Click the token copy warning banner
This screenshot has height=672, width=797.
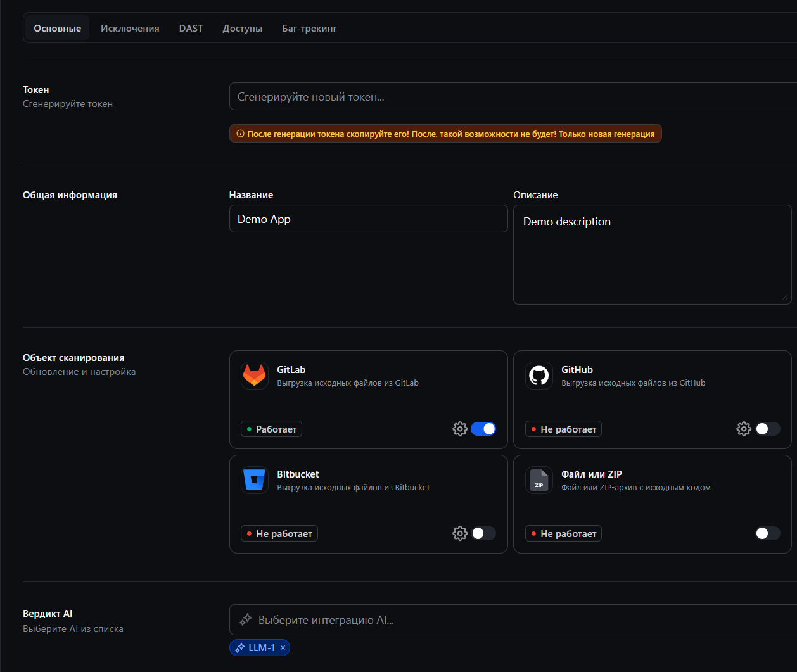(445, 134)
